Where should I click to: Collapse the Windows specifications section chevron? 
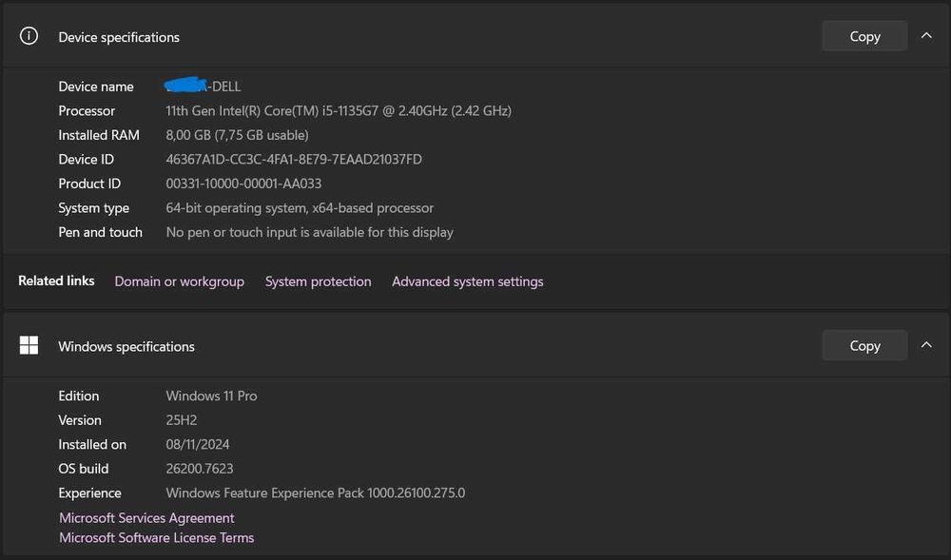(926, 345)
